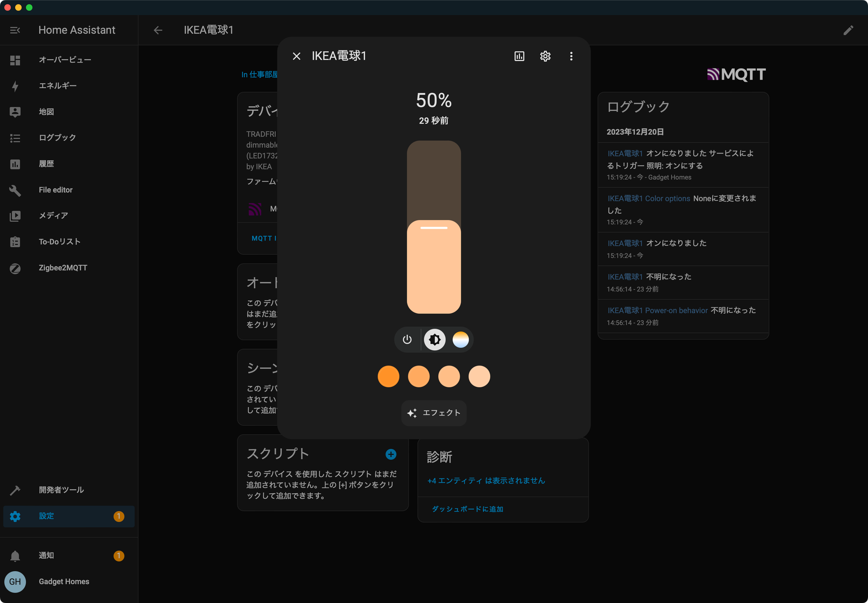Image resolution: width=868 pixels, height=603 pixels.
Task: Open File editor in sidebar
Action: (x=69, y=190)
